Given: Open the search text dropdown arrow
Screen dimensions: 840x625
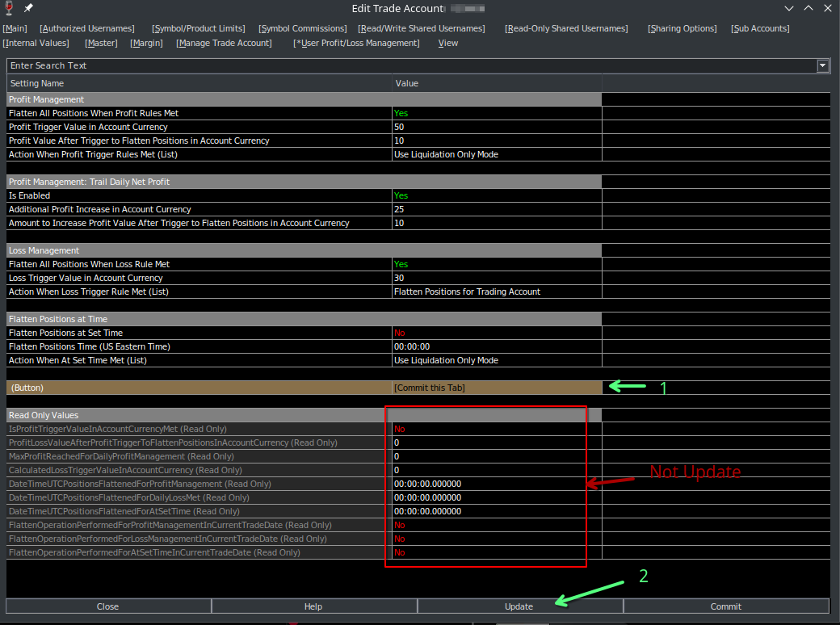Looking at the screenshot, I should (823, 65).
